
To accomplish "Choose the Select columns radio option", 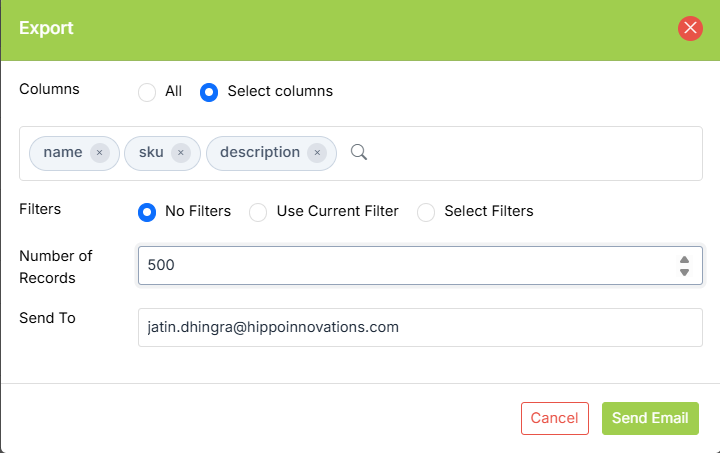I will (x=209, y=92).
